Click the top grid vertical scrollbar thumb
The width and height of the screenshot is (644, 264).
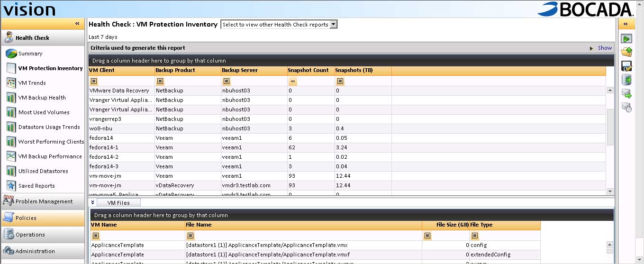pyautogui.click(x=610, y=127)
